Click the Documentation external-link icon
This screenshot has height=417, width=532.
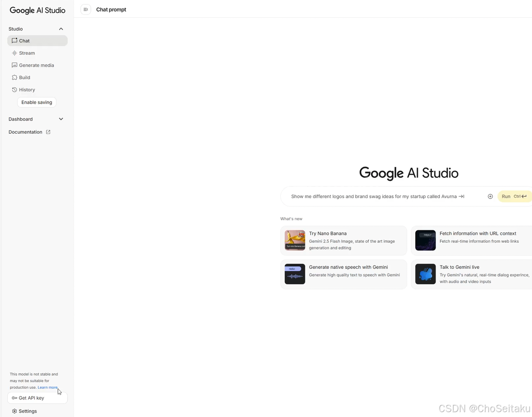tap(48, 132)
